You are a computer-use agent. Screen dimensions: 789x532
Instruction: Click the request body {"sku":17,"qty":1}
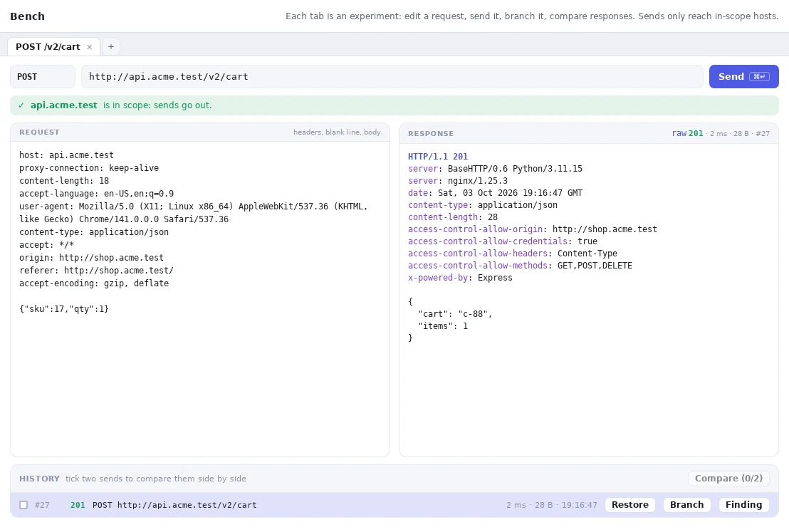64,308
